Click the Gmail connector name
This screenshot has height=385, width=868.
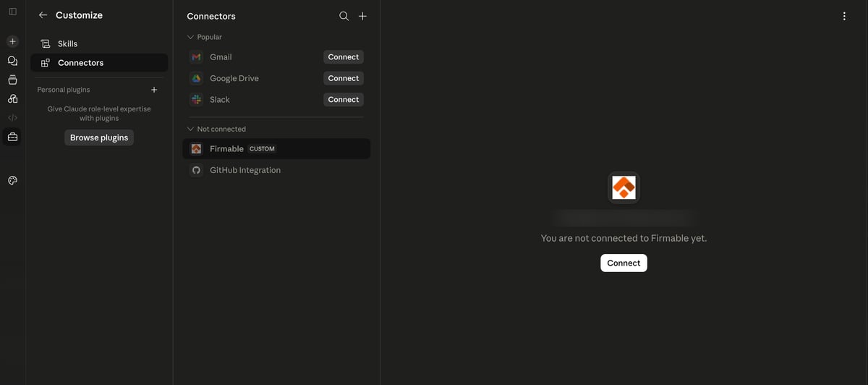221,57
